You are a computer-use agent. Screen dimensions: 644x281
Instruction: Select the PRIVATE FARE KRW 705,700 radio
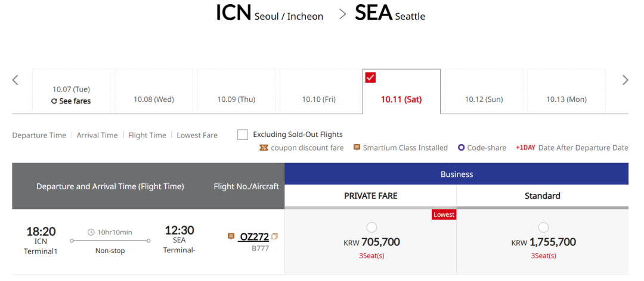[371, 227]
